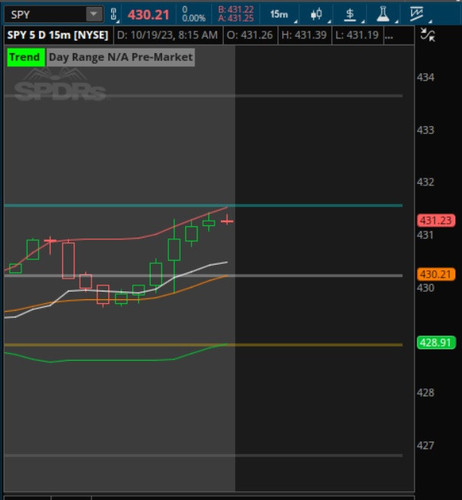Click the 434 price axis label
The height and width of the screenshot is (500, 462).
426,77
